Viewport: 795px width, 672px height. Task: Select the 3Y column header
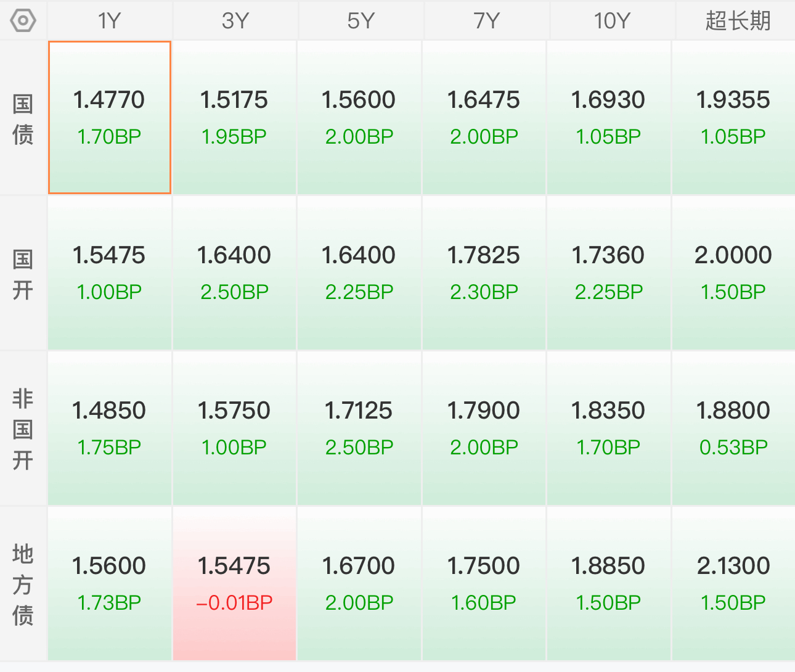[235, 20]
